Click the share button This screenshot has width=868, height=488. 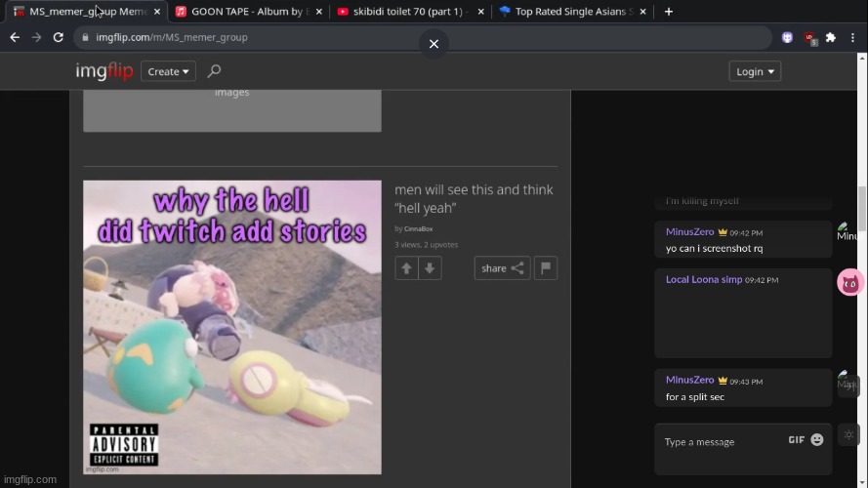(502, 268)
